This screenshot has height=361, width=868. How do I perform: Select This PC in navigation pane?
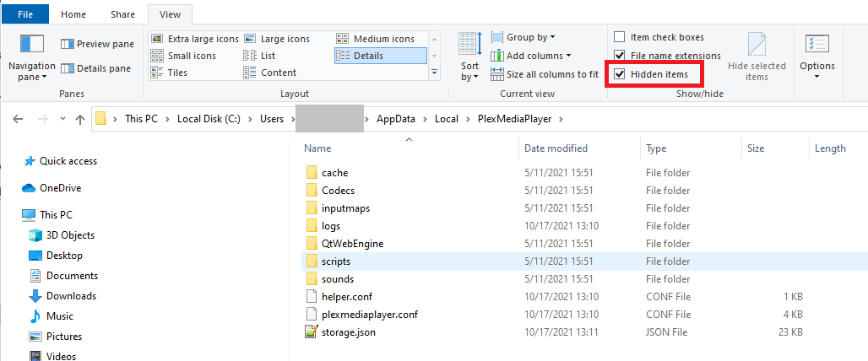coord(47,214)
